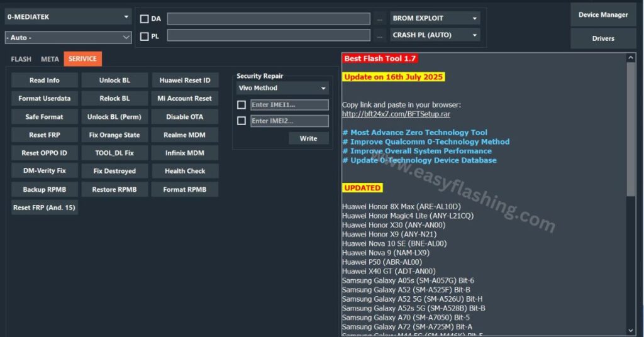Select 'Samsung Galaxy A05s (SM-A057G) Bit-6' line
Viewport: 644px width, 337px height.
(x=408, y=281)
